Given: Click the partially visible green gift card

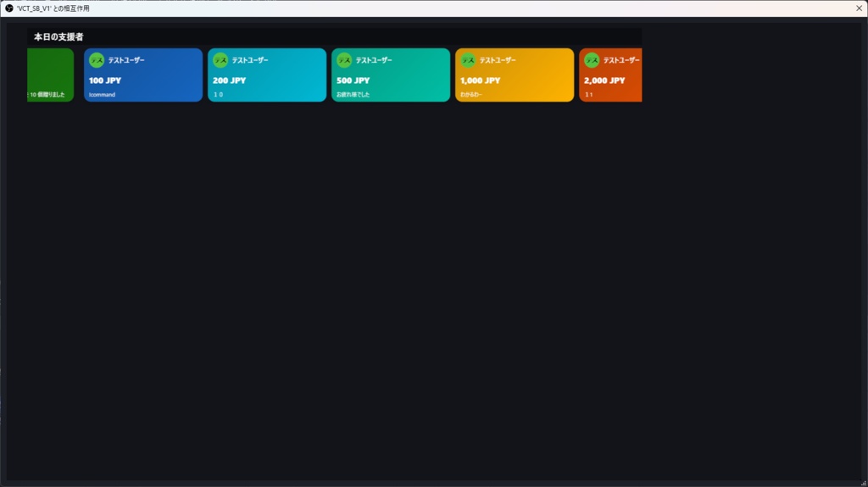Looking at the screenshot, I should pyautogui.click(x=50, y=75).
